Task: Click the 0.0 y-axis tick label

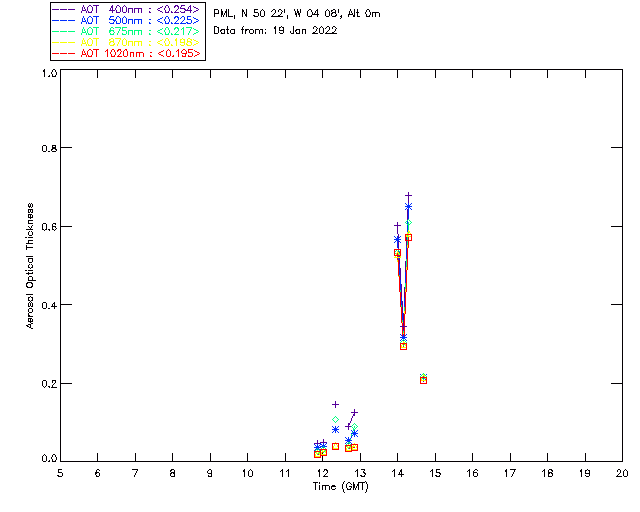Action: point(49,459)
